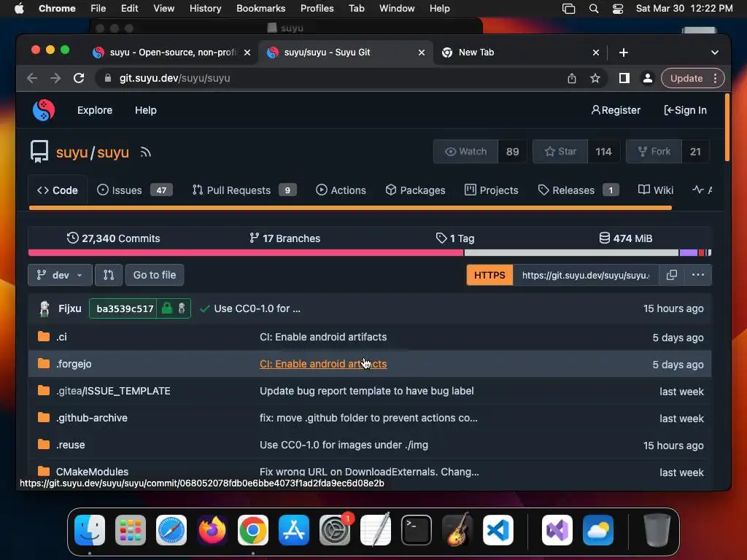Open the Actions tab
Image resolution: width=747 pixels, height=560 pixels.
[341, 190]
